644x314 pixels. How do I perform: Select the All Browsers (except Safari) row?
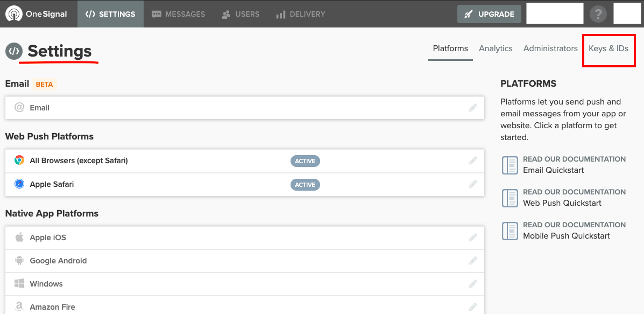pos(245,161)
